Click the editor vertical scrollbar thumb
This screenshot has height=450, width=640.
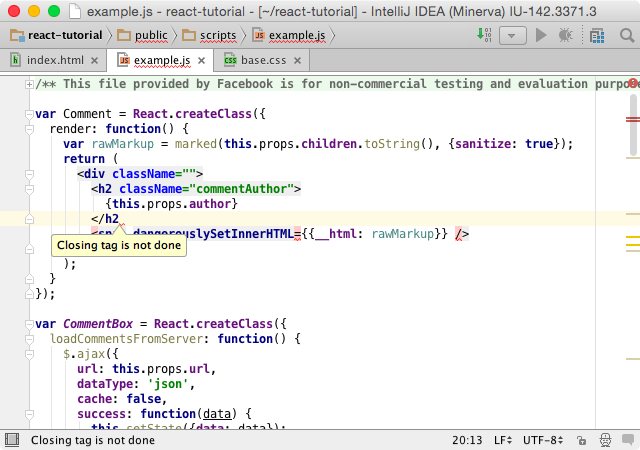click(634, 125)
